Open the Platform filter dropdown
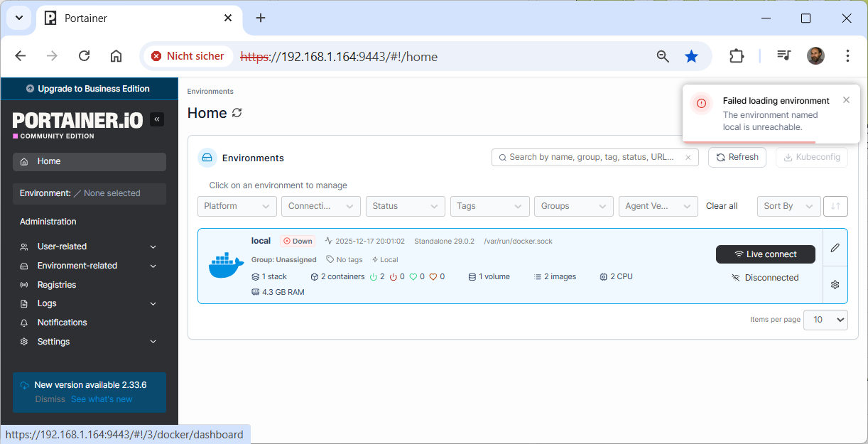The width and height of the screenshot is (868, 444). tap(237, 206)
